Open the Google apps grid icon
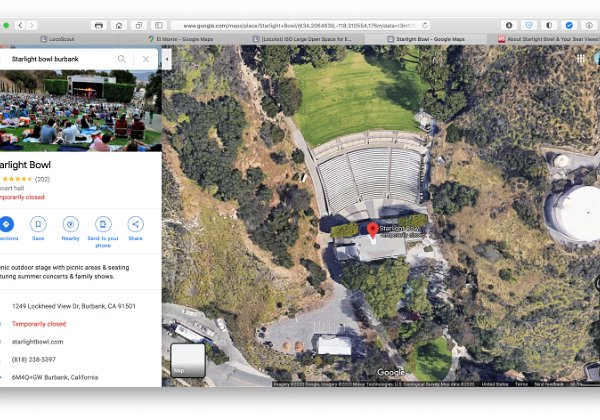Image resolution: width=600 pixels, height=420 pixels. click(580, 58)
